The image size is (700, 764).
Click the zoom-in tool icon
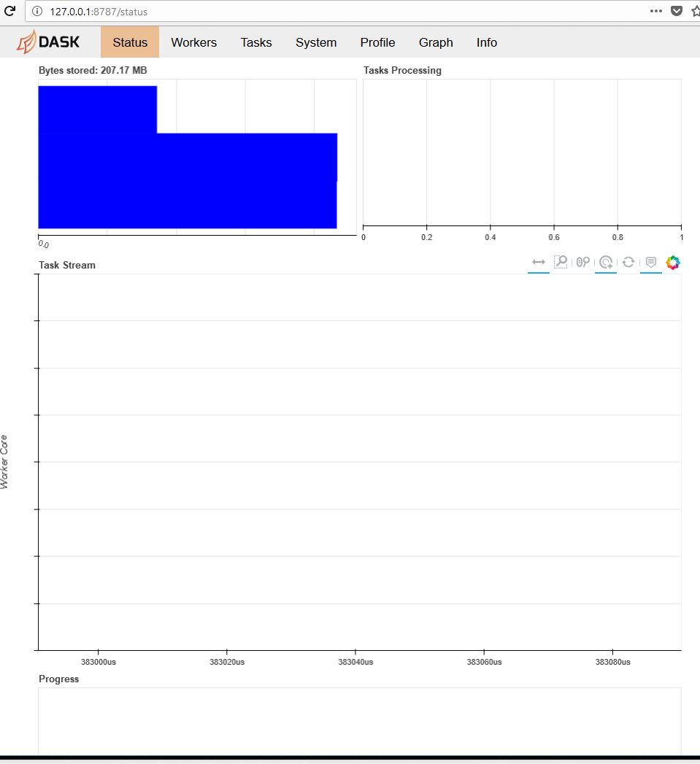pyautogui.click(x=606, y=261)
